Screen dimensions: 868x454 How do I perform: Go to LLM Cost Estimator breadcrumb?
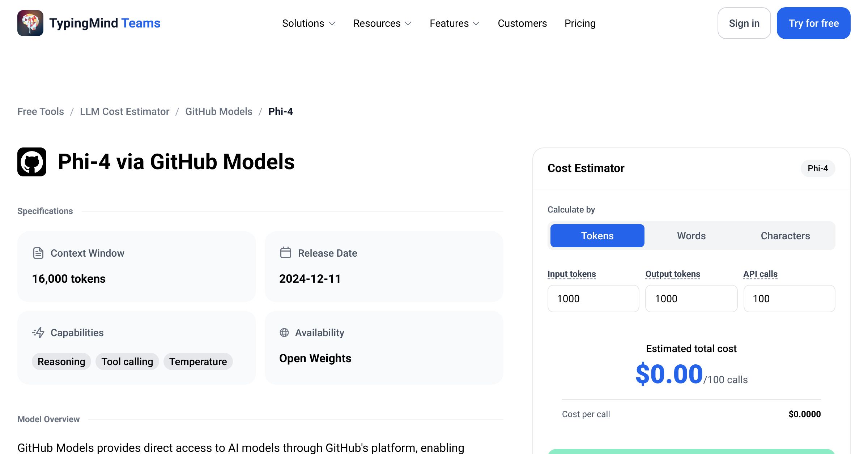click(x=124, y=111)
